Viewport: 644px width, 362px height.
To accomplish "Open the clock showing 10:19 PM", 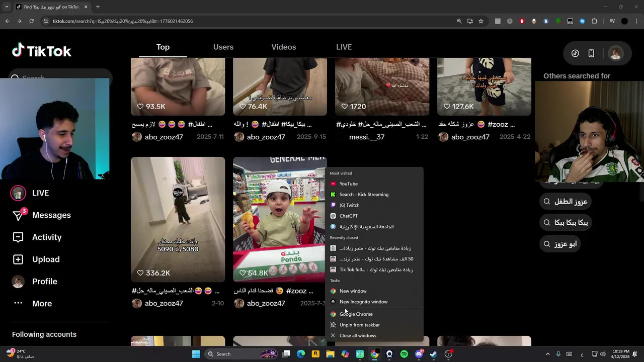I will (621, 354).
